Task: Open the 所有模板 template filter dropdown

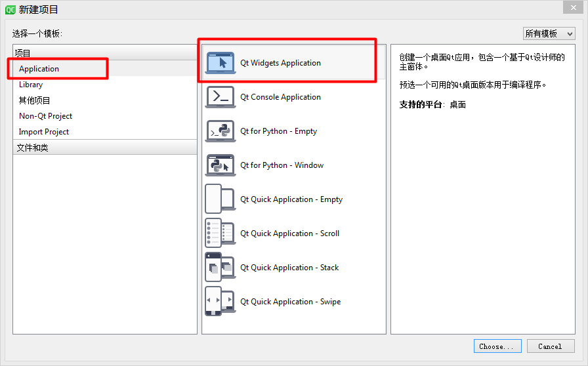Action: 549,33
